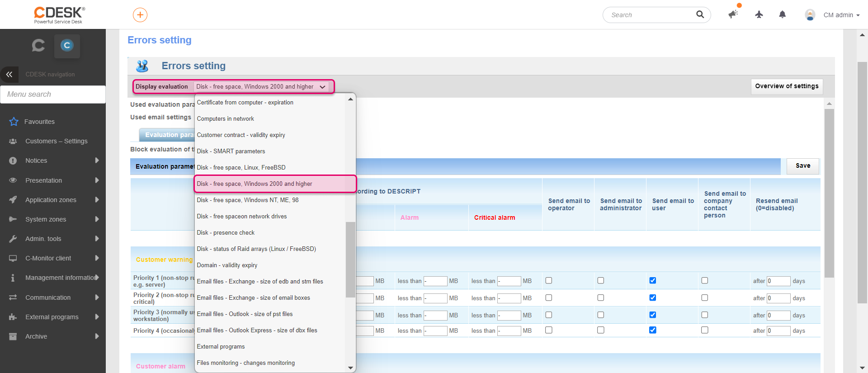Focus the Menu search field

[53, 94]
